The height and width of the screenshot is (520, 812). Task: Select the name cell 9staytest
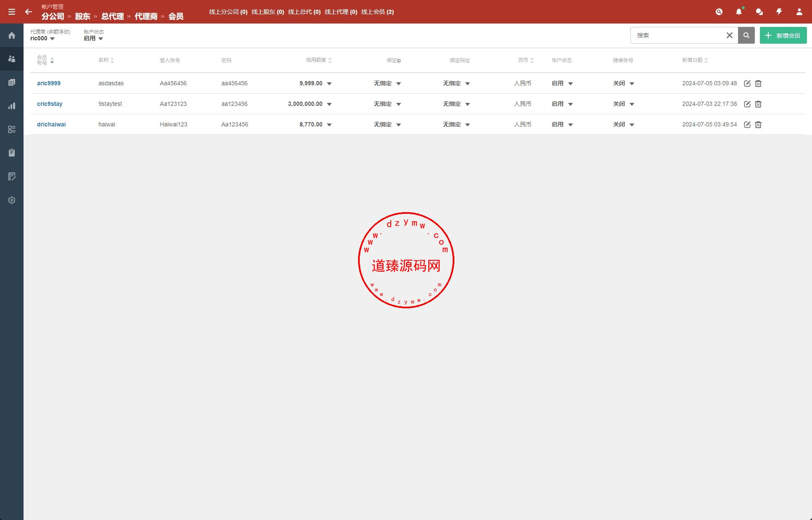click(x=110, y=104)
